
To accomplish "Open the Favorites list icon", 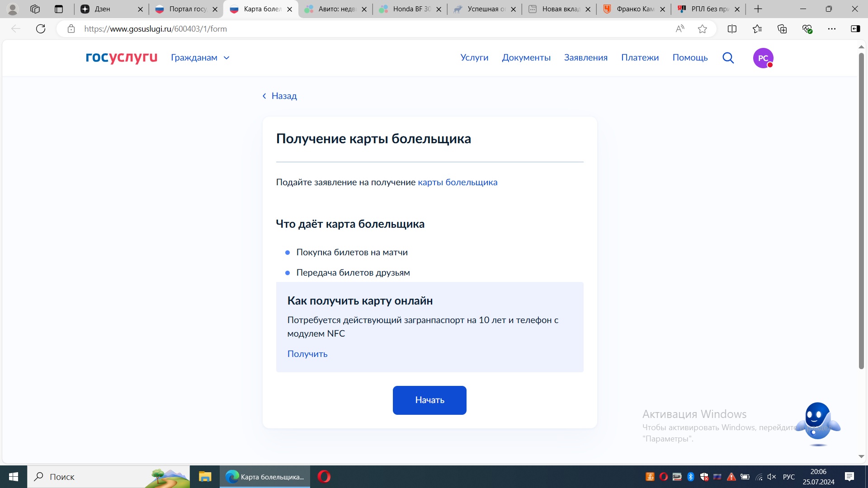I will pyautogui.click(x=757, y=29).
